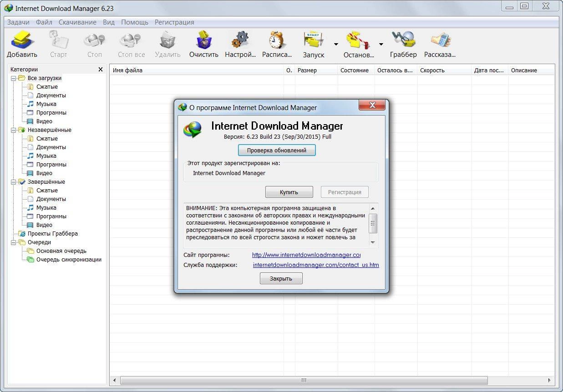Click the Удалить toolbar icon
563x392 pixels.
167,40
